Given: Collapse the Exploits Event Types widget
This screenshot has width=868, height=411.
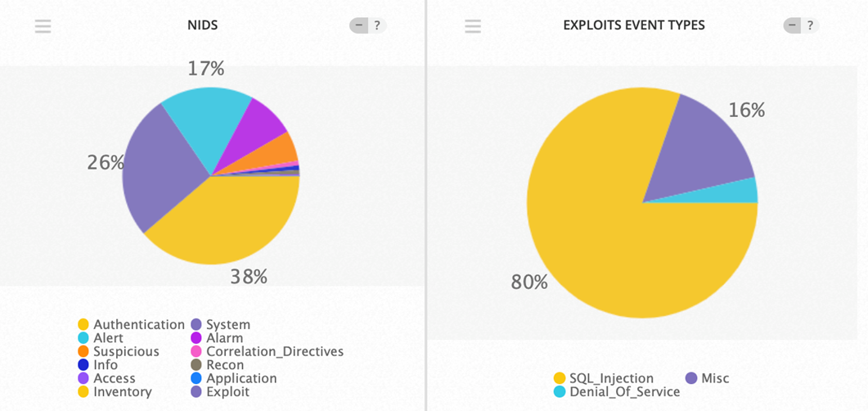Looking at the screenshot, I should click(x=793, y=25).
